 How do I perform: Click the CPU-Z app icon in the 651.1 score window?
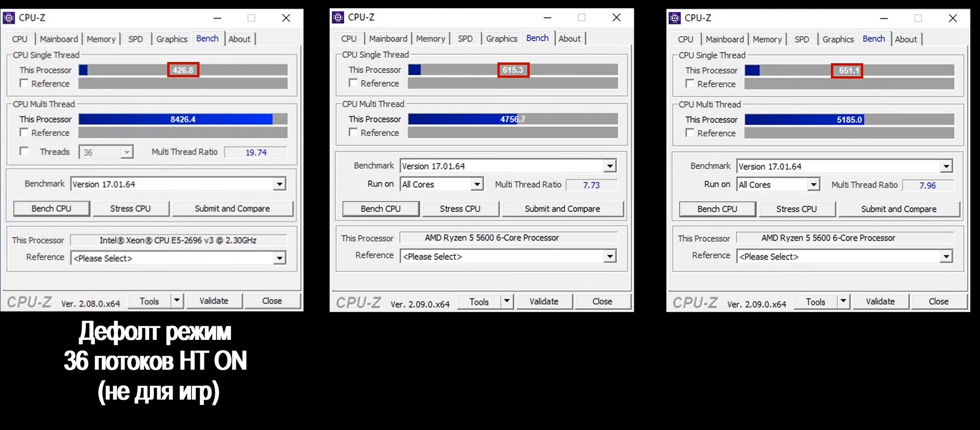click(x=675, y=18)
